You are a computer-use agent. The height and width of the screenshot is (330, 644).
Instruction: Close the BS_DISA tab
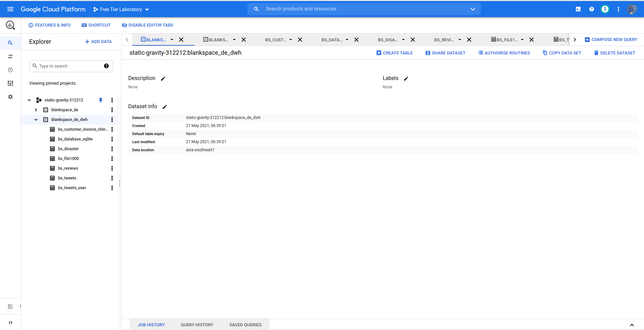pyautogui.click(x=413, y=40)
